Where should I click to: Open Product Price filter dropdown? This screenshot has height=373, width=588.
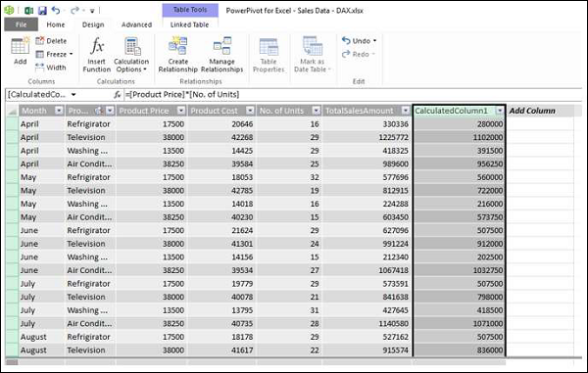pyautogui.click(x=181, y=111)
